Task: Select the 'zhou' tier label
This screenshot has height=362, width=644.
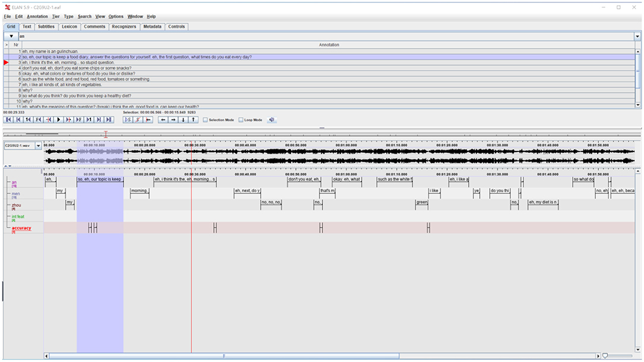Action: 17,205
